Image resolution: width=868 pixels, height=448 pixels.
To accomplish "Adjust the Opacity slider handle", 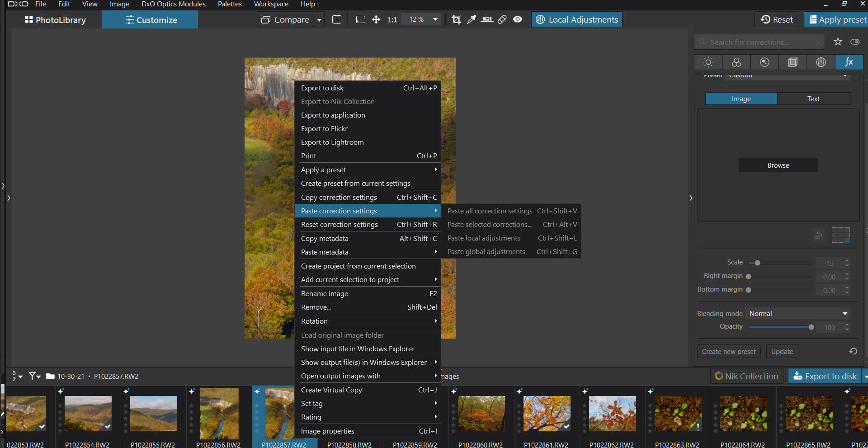I will [811, 327].
